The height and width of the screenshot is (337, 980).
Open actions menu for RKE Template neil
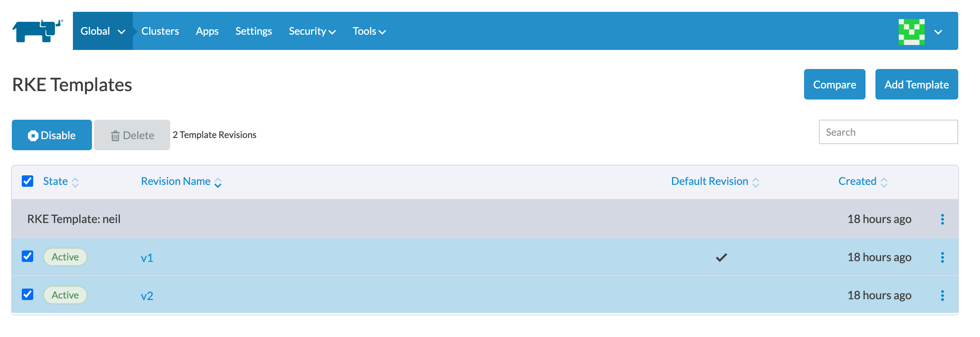coord(942,219)
